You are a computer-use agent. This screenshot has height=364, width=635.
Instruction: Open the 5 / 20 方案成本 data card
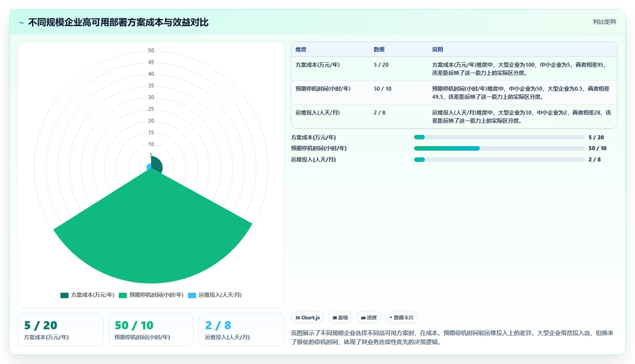click(x=60, y=330)
